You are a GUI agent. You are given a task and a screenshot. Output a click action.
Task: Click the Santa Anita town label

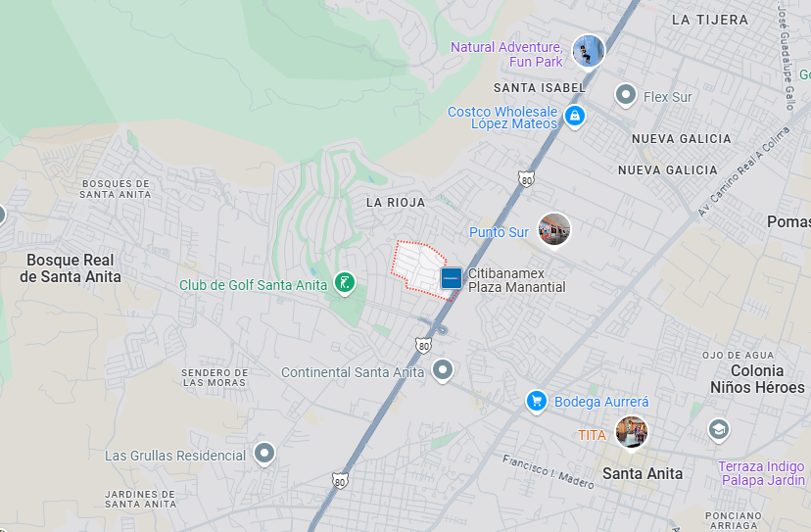(643, 473)
